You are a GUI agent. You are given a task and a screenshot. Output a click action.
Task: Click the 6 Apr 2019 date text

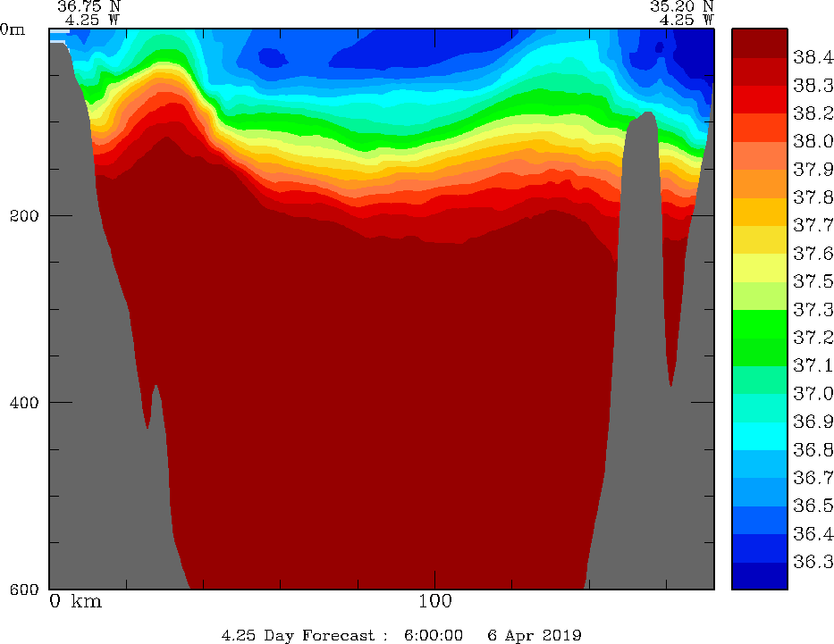coord(535,635)
